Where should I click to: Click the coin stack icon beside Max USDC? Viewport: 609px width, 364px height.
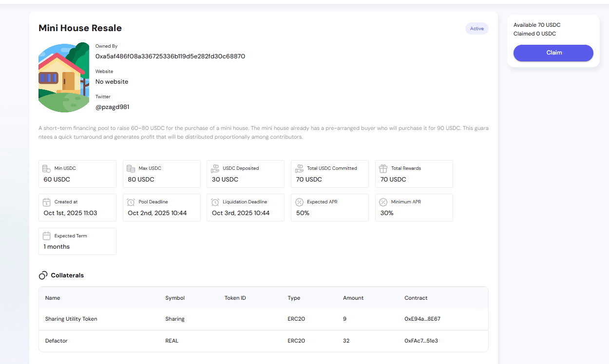[x=131, y=169]
